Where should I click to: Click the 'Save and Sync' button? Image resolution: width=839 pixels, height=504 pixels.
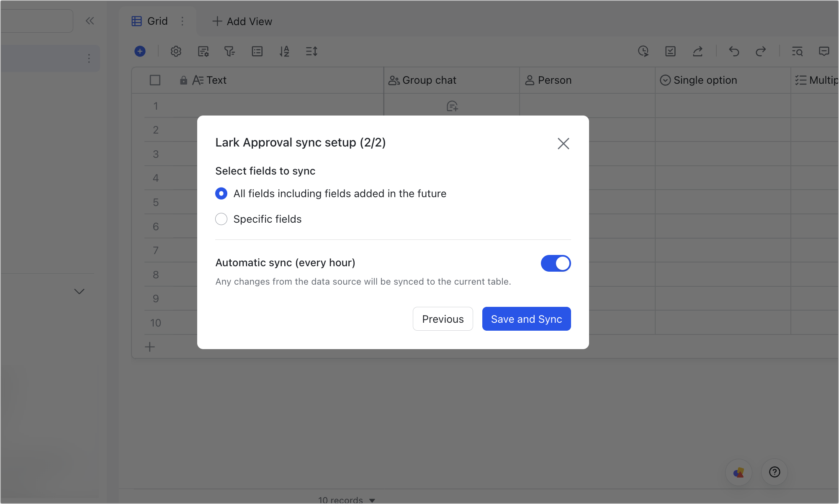(x=526, y=319)
